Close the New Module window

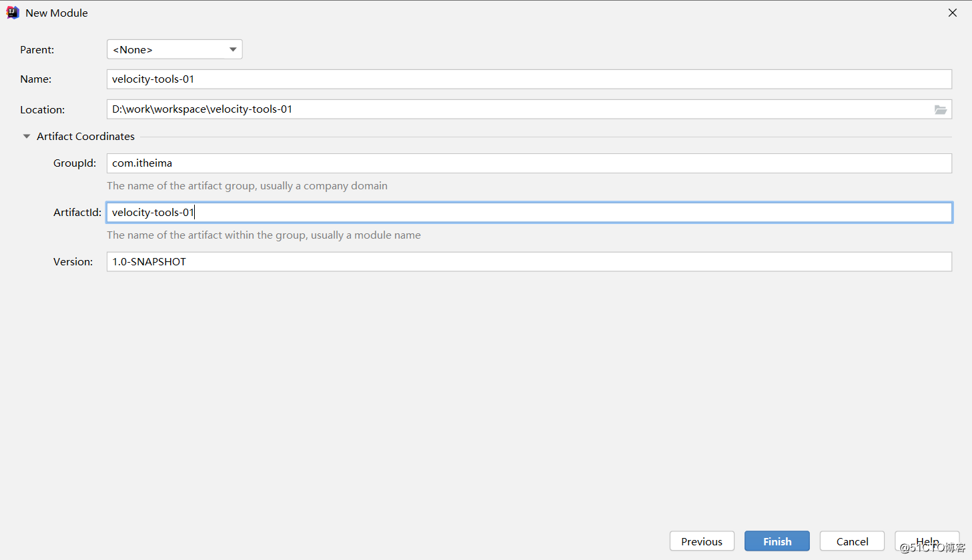click(x=953, y=13)
